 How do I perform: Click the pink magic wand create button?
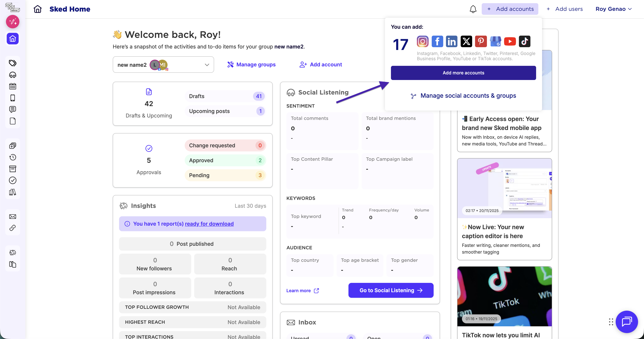(13, 22)
